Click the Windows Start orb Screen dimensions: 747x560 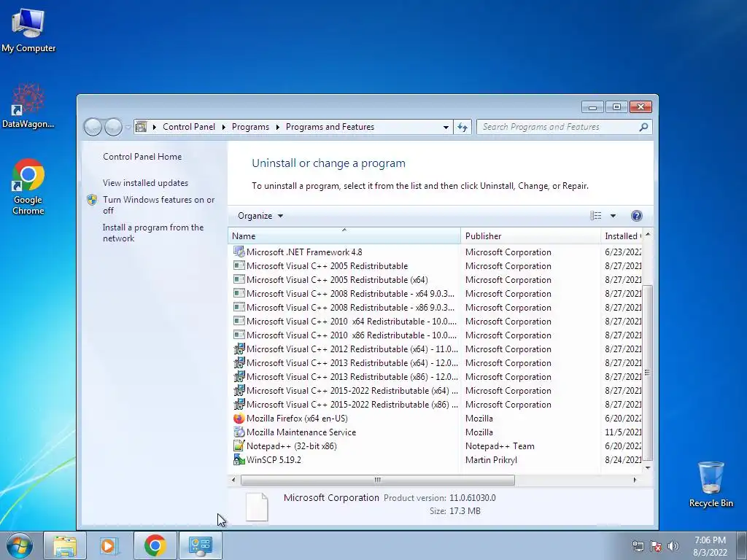pyautogui.click(x=20, y=545)
